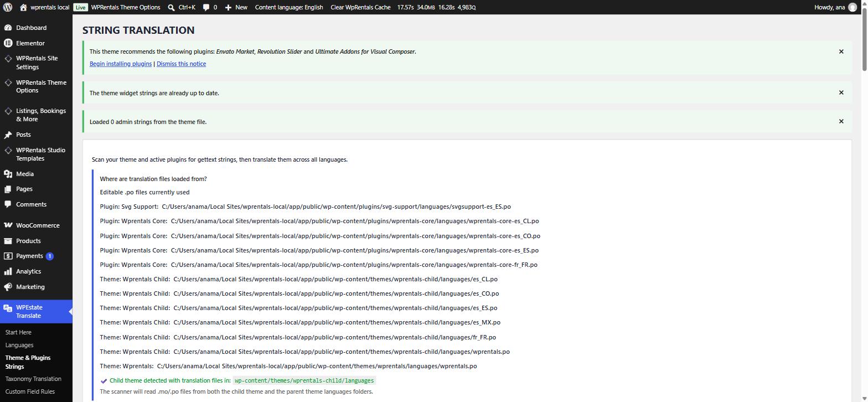Click the WPRentals Studio Templates diamond icon
Image resolution: width=868 pixels, height=402 pixels.
pos(8,150)
